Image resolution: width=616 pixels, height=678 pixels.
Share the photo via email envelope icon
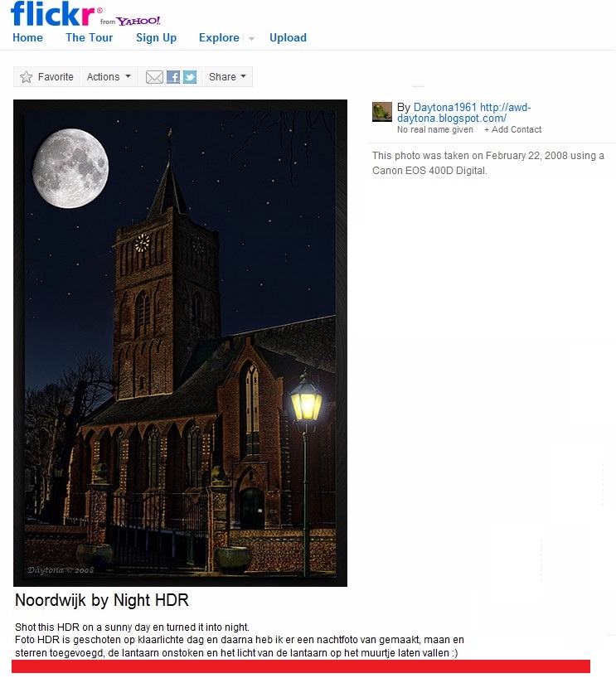[x=154, y=77]
